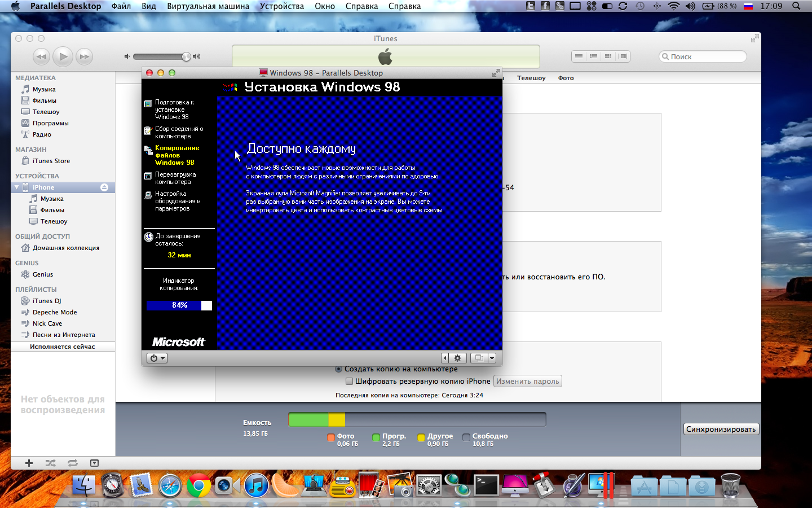Skip to next track in iTunes
Viewport: 812px width, 508px height.
pos(85,56)
